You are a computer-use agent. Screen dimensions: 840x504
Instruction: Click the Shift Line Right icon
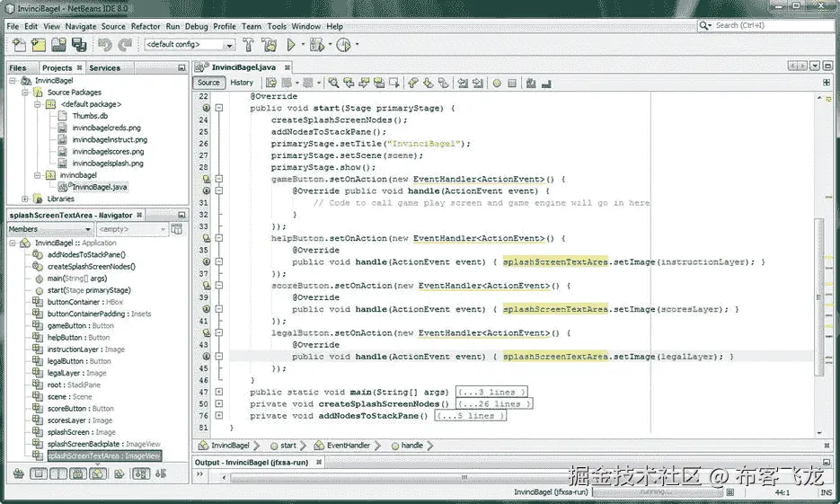coord(478,83)
